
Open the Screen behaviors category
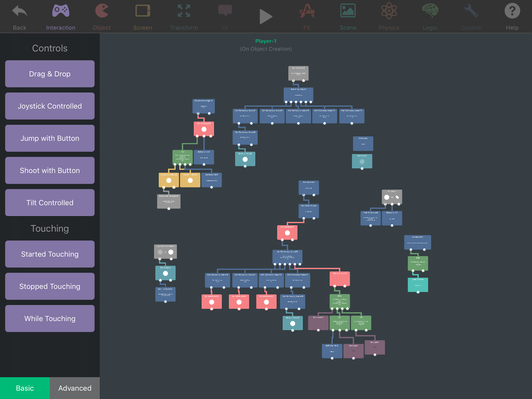(143, 17)
